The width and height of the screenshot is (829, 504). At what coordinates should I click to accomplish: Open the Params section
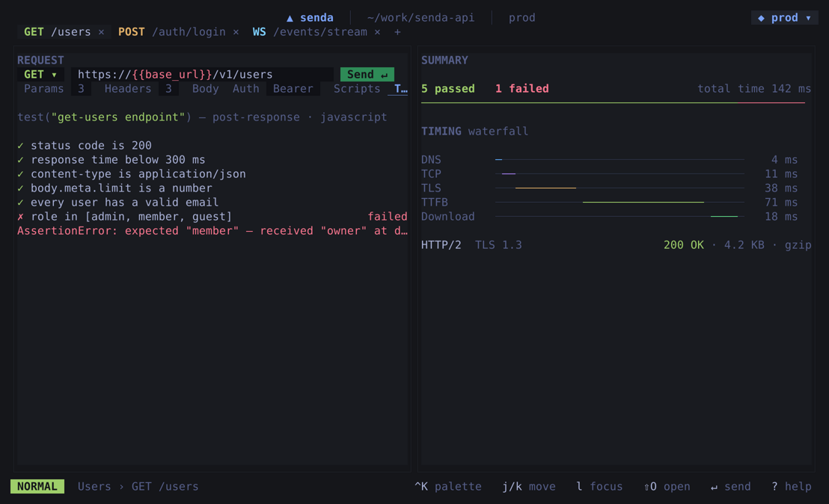click(x=44, y=89)
